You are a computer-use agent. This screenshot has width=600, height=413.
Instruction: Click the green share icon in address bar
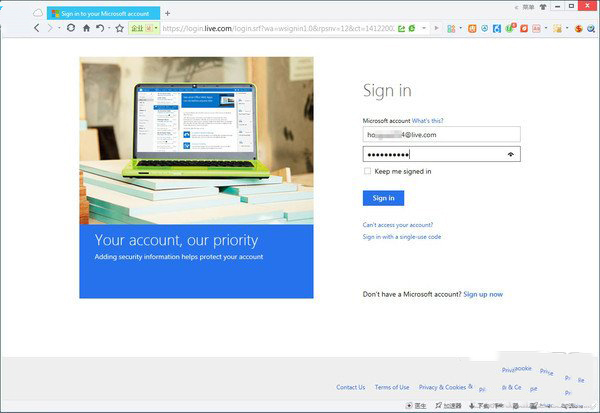(x=401, y=28)
